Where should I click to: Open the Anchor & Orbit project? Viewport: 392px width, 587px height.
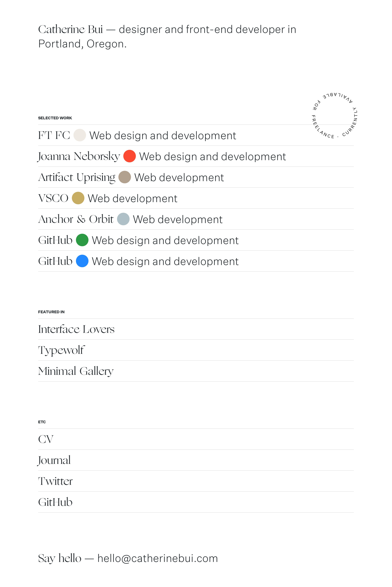76,219
